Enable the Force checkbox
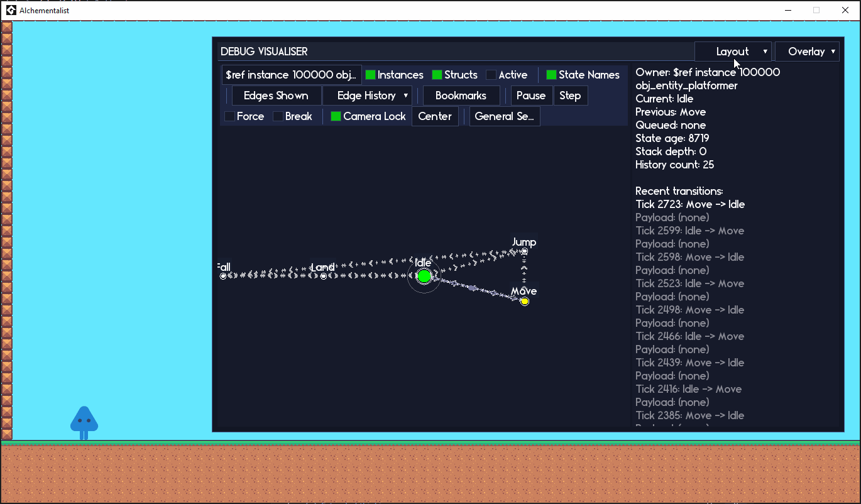 click(x=230, y=116)
